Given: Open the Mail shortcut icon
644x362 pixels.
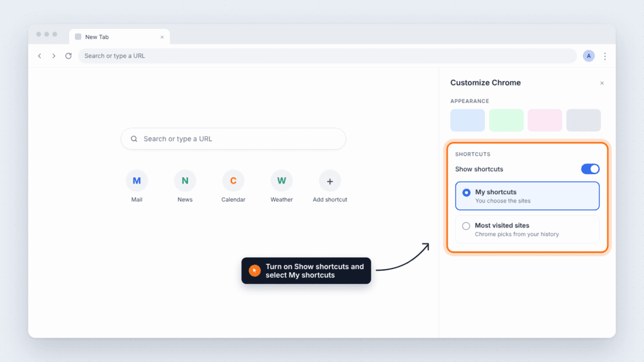Looking at the screenshot, I should [136, 180].
